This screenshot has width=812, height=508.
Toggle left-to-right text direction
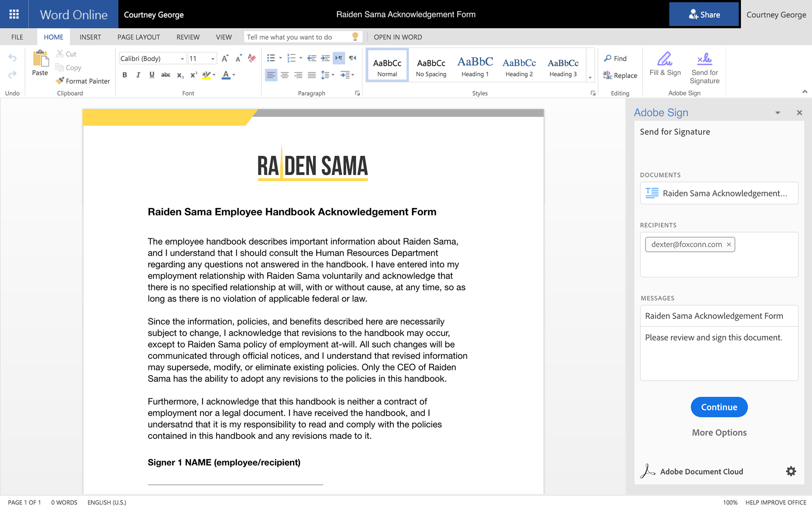(339, 58)
